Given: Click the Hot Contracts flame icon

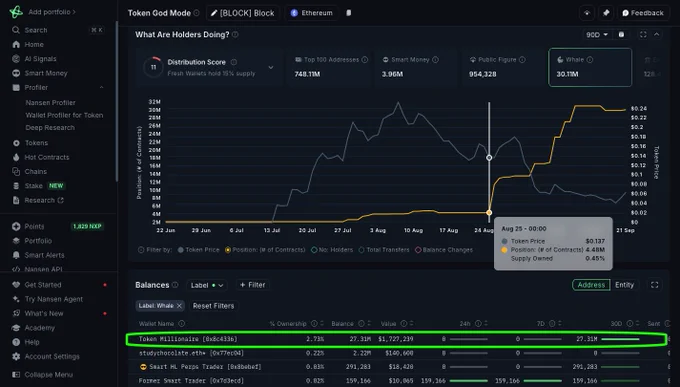Looking at the screenshot, I should 16,157.
